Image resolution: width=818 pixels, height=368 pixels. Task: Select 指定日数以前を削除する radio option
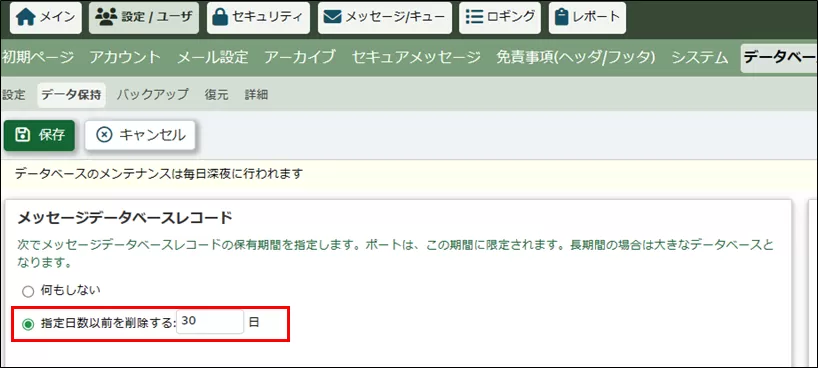tap(28, 324)
